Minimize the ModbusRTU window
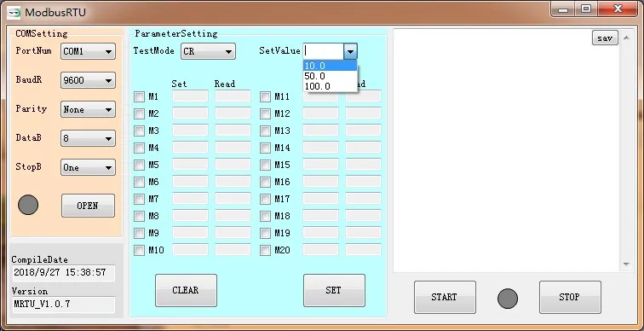 click(x=564, y=9)
